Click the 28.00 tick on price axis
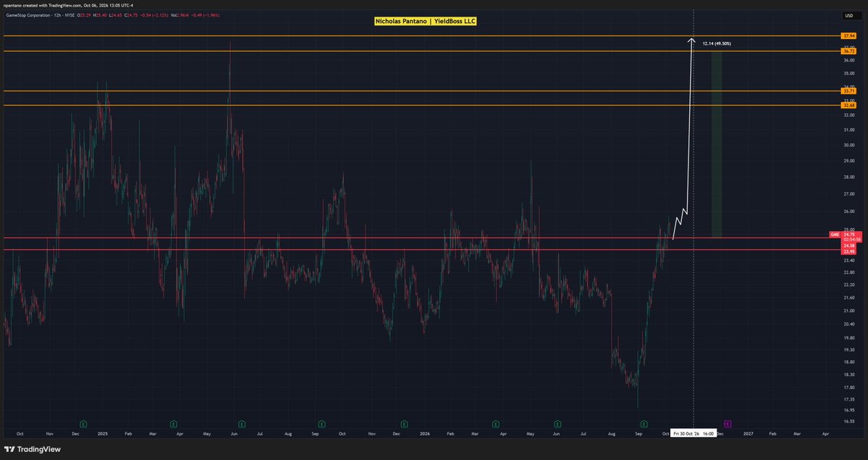The width and height of the screenshot is (868, 460). (x=848, y=177)
